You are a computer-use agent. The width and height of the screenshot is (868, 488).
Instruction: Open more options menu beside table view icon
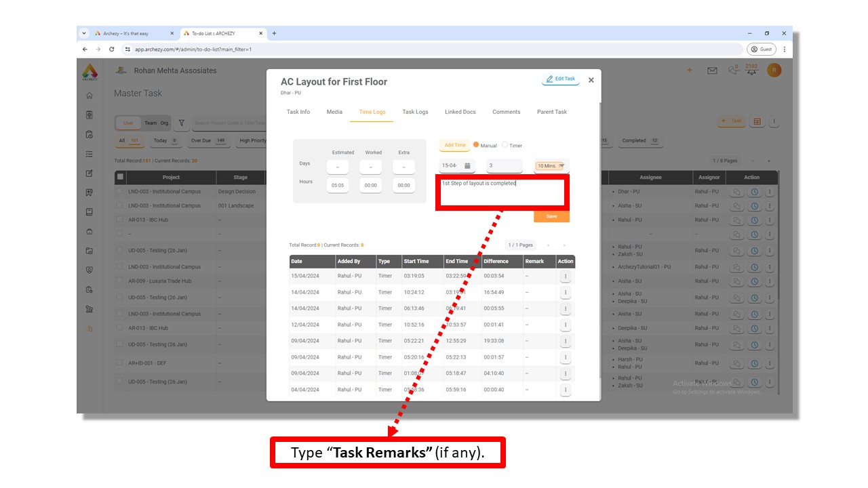coord(774,122)
